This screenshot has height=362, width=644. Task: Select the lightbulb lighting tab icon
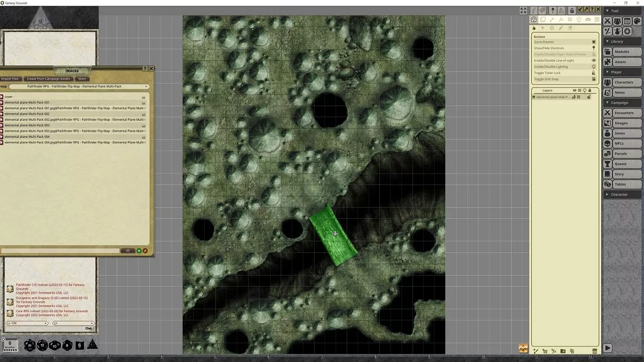coord(579,20)
